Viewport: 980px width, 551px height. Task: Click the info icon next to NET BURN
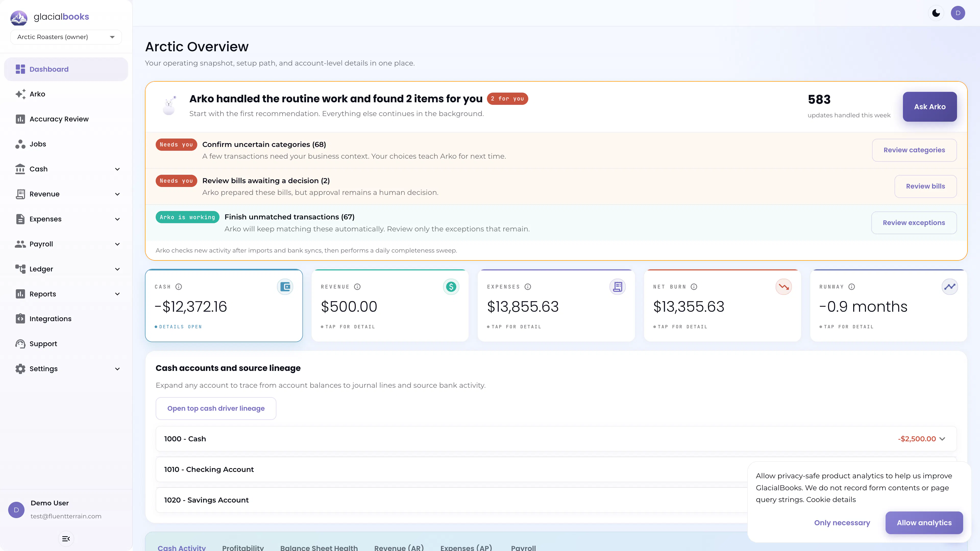coord(694,287)
